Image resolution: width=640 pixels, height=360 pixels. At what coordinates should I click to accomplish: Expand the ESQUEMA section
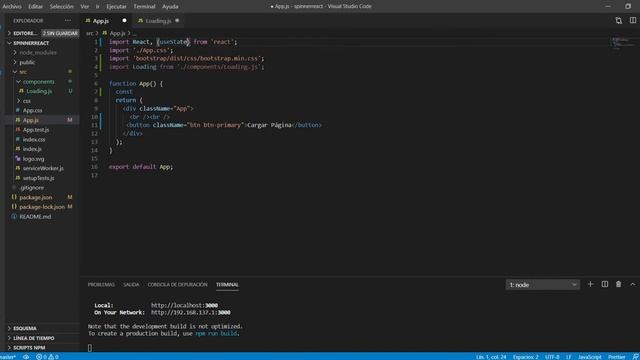tap(25, 328)
